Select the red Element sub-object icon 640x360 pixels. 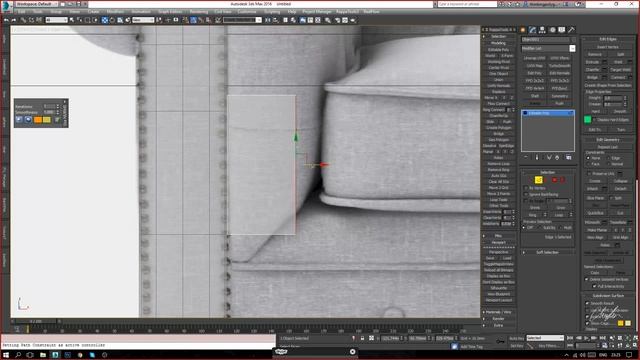click(x=562, y=180)
